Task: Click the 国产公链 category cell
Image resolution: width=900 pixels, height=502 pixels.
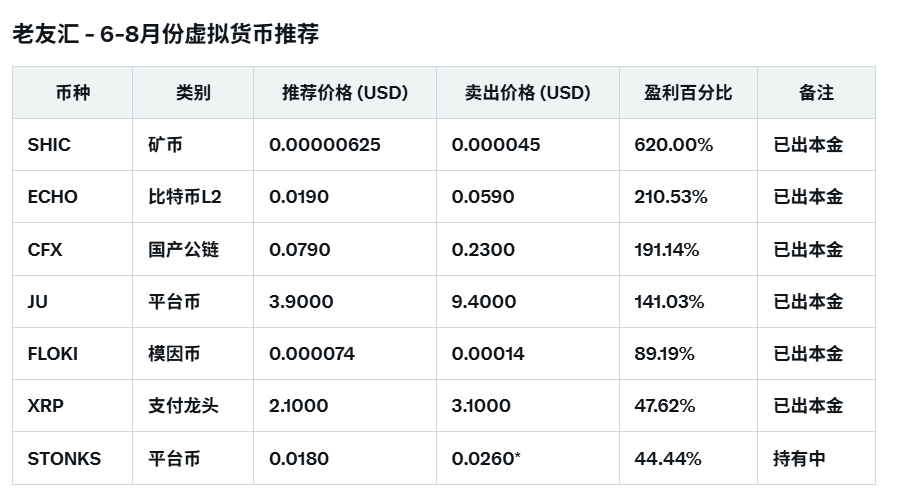Action: [x=183, y=249]
